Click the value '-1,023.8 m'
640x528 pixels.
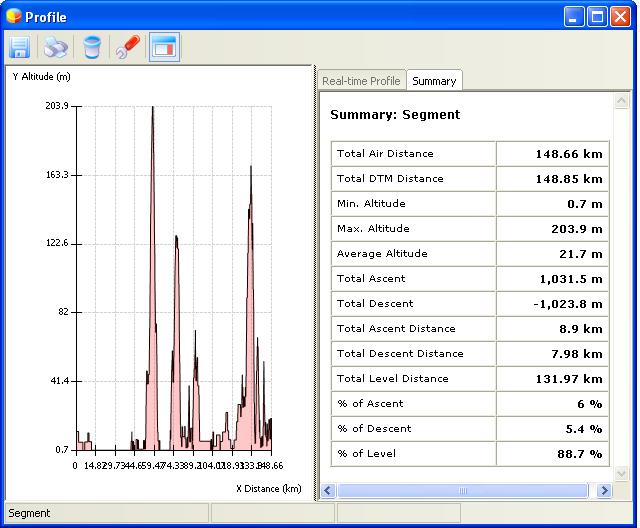pyautogui.click(x=568, y=304)
